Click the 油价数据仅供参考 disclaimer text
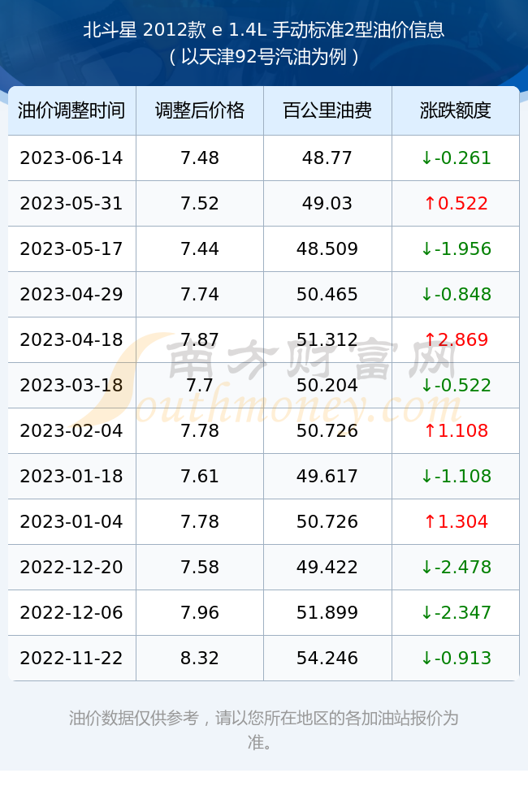The width and height of the screenshot is (528, 812). point(134,719)
